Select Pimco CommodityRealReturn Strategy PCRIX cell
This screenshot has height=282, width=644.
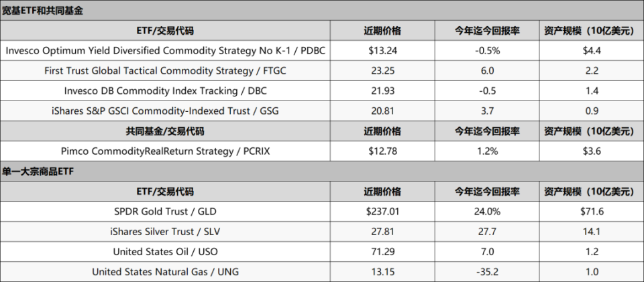[165, 151]
